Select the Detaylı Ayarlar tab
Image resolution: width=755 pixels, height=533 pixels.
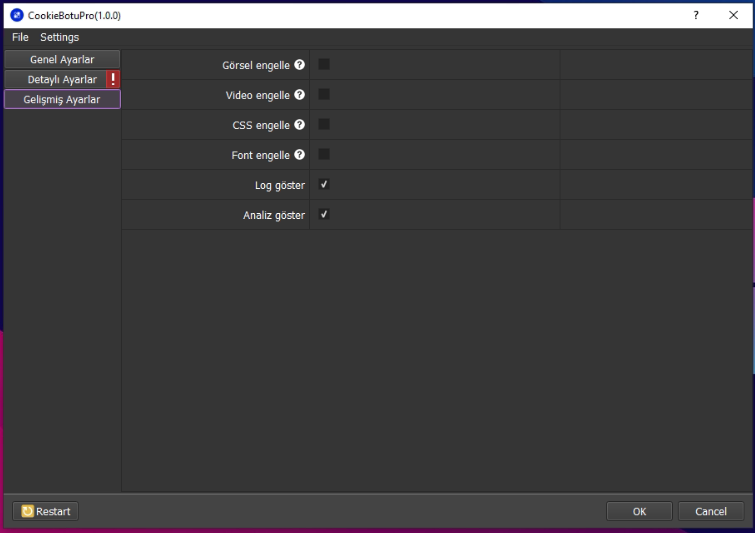pyautogui.click(x=56, y=79)
